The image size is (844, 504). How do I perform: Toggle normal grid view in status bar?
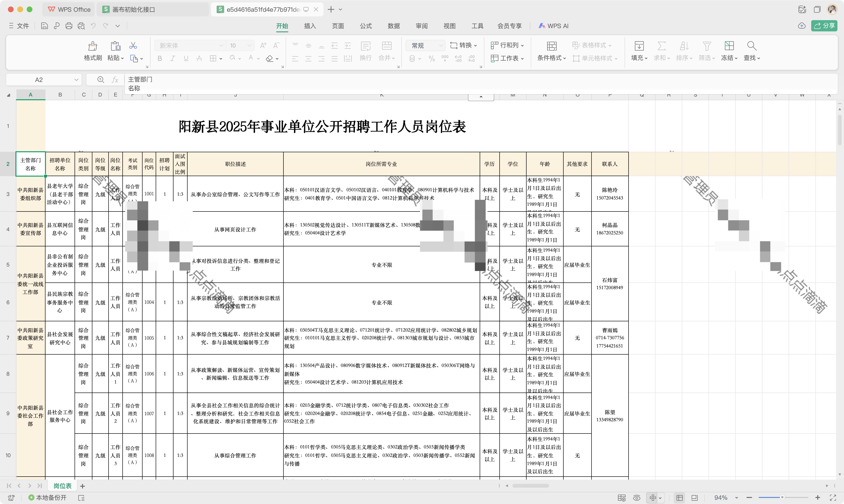pyautogui.click(x=679, y=498)
